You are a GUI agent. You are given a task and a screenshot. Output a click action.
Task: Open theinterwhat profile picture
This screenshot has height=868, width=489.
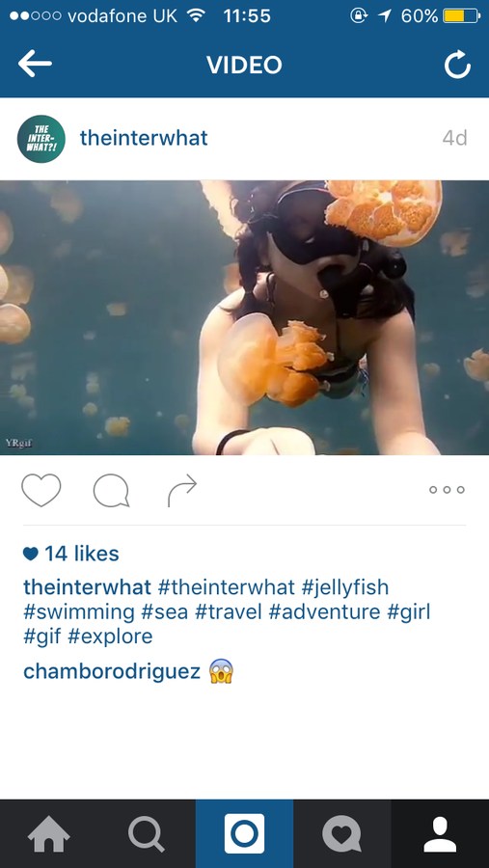click(41, 139)
